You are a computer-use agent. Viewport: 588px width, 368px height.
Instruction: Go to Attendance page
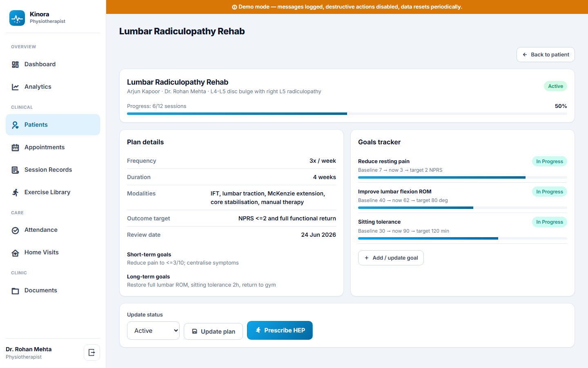pos(53,230)
